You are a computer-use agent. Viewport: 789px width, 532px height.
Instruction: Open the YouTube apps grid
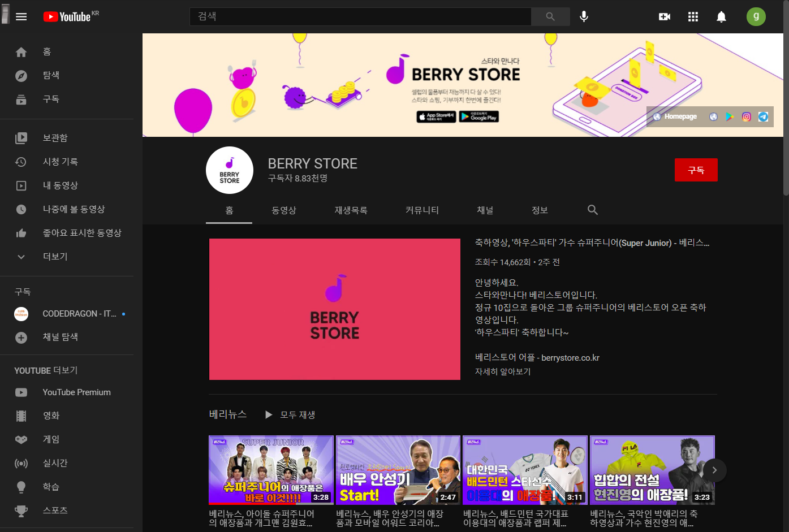tap(693, 16)
